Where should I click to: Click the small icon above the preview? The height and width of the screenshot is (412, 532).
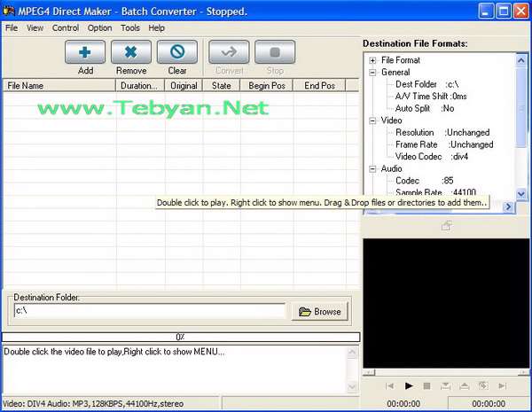click(447, 226)
